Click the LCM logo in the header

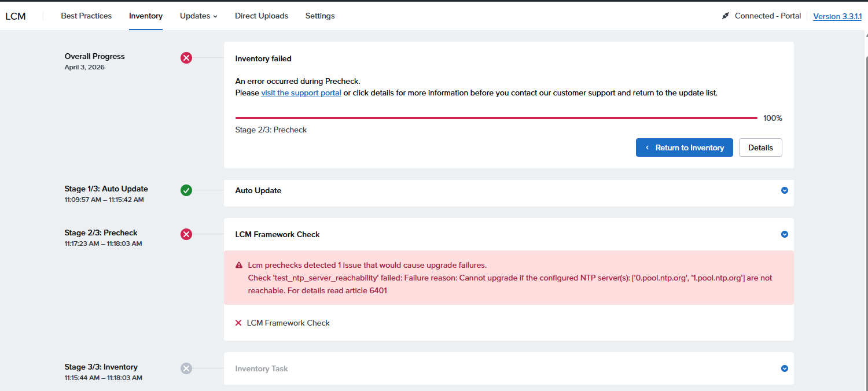pos(16,16)
